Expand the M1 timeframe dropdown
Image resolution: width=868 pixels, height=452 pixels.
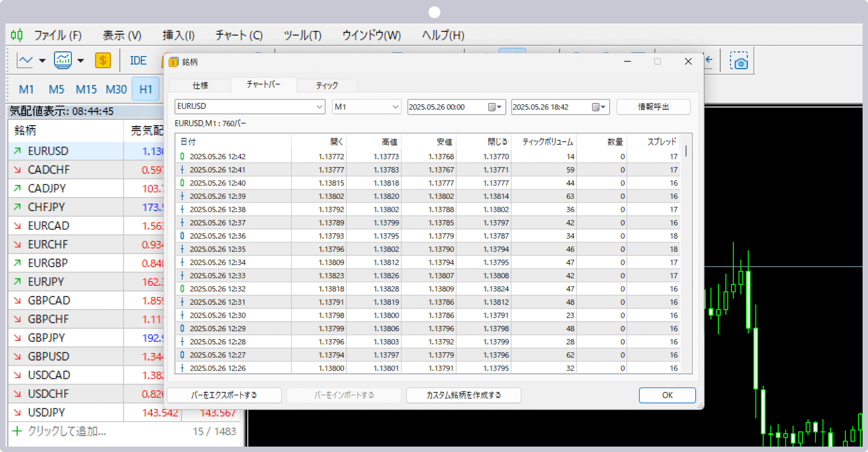tap(395, 107)
